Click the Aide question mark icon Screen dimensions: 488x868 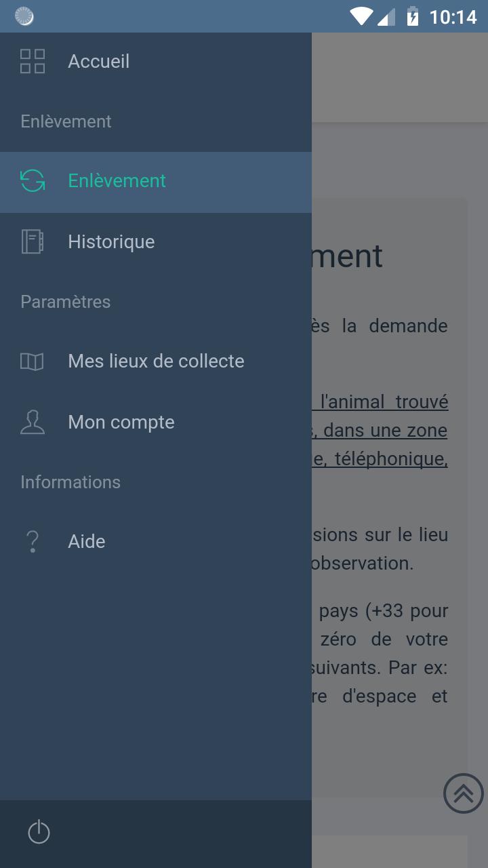tap(33, 542)
